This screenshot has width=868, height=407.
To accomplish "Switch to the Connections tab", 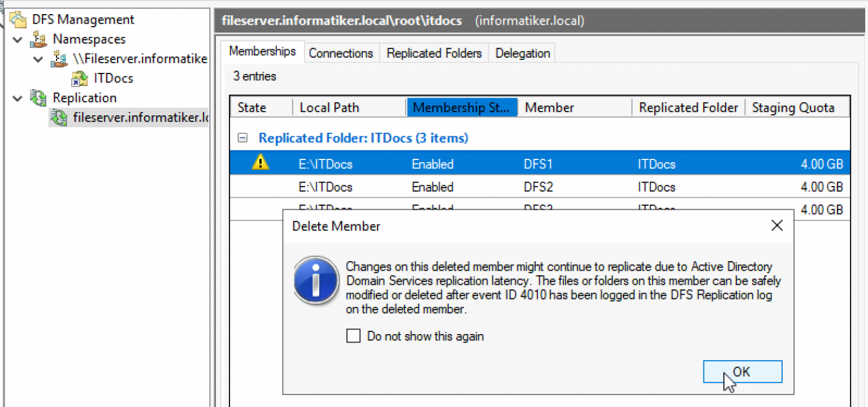I will click(x=341, y=53).
